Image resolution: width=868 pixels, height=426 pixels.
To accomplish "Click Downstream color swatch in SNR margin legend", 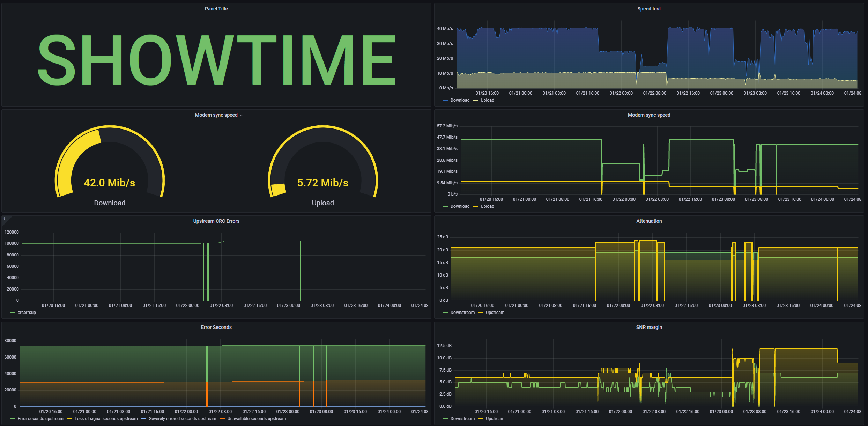I will [445, 419].
